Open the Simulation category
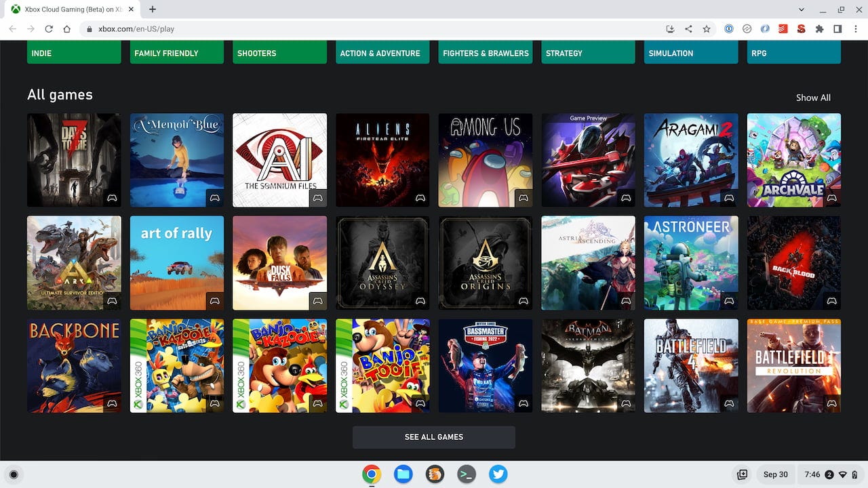The height and width of the screenshot is (488, 868). tap(691, 52)
